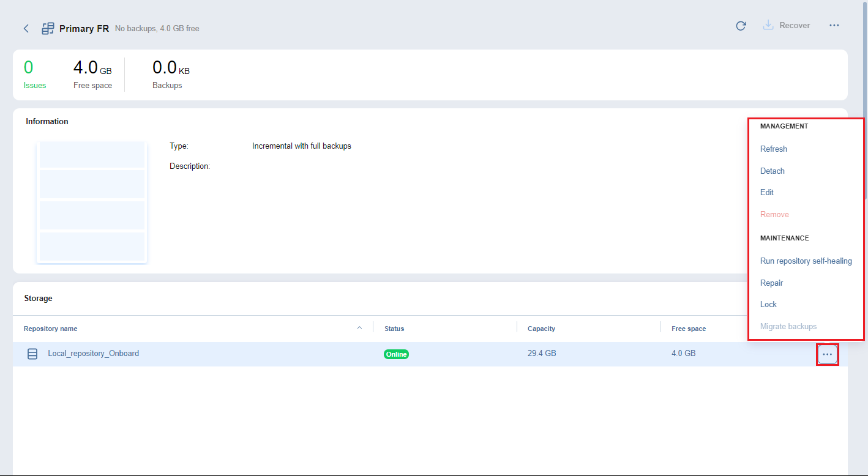Viewport: 868px width, 476px height.
Task: Choose Remove in the context menu
Action: pyautogui.click(x=774, y=214)
